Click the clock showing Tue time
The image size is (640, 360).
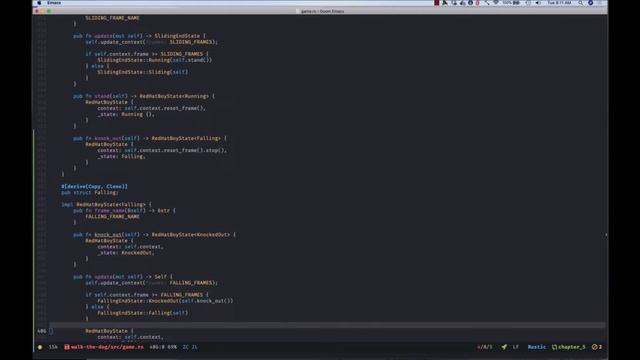[x=559, y=3]
